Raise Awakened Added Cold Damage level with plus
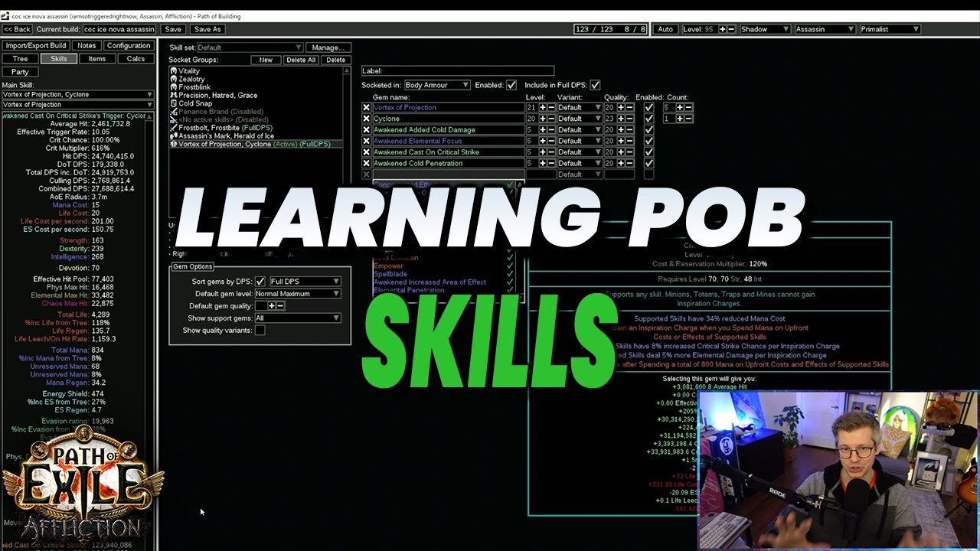 click(x=544, y=130)
